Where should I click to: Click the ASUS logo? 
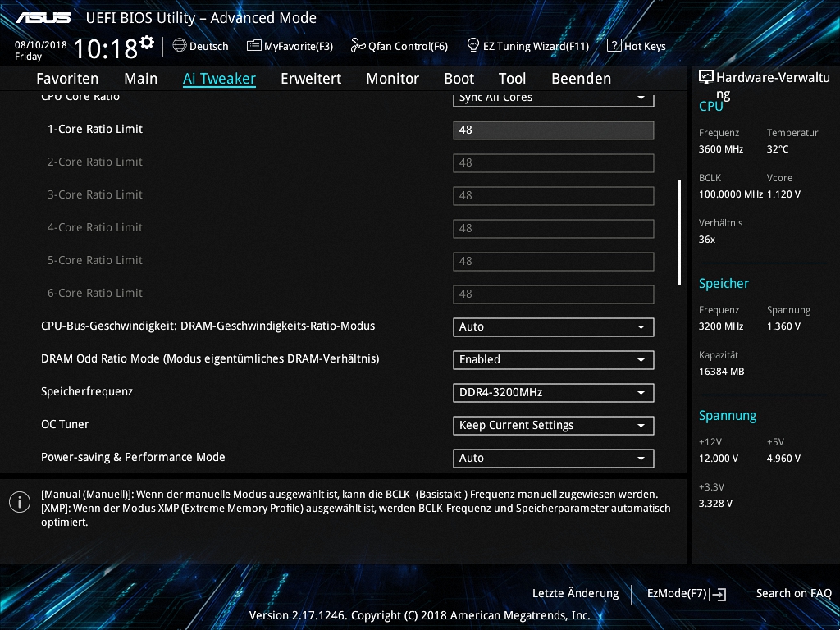[x=43, y=18]
